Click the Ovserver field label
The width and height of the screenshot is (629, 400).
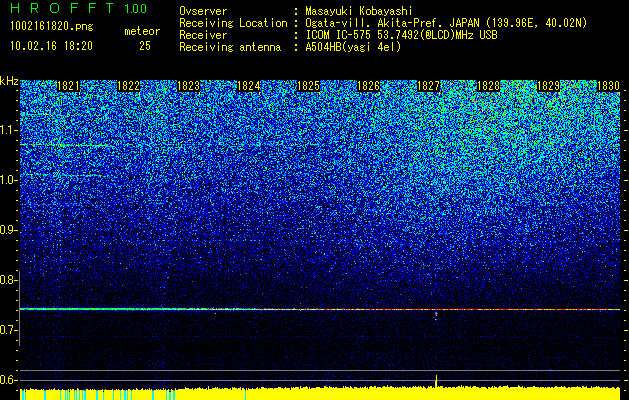click(x=203, y=11)
